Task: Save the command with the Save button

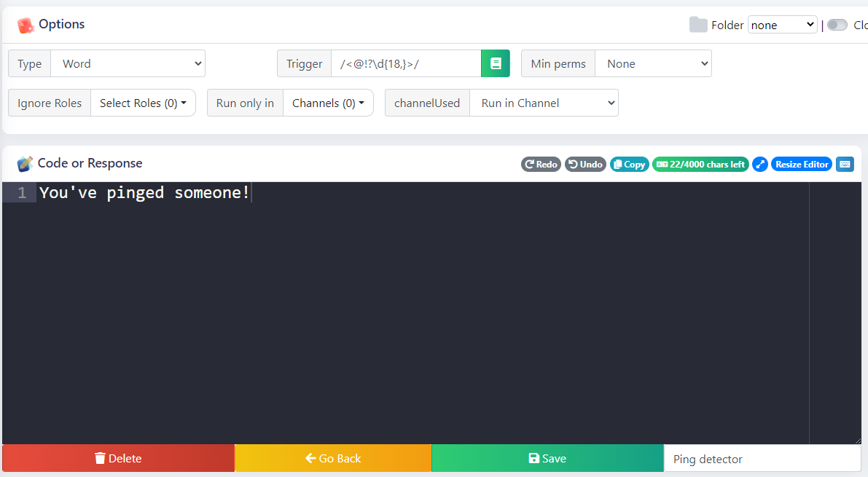Action: [x=547, y=458]
